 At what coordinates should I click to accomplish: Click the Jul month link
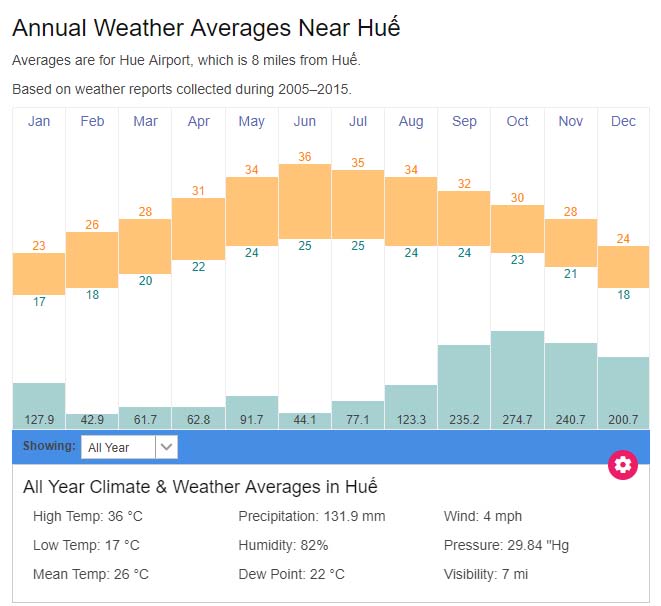point(358,121)
